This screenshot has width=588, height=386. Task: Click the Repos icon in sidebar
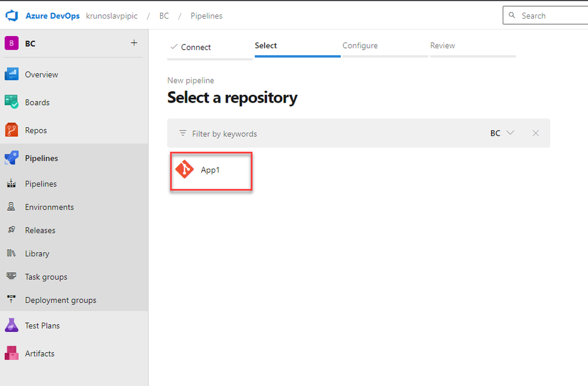(11, 130)
